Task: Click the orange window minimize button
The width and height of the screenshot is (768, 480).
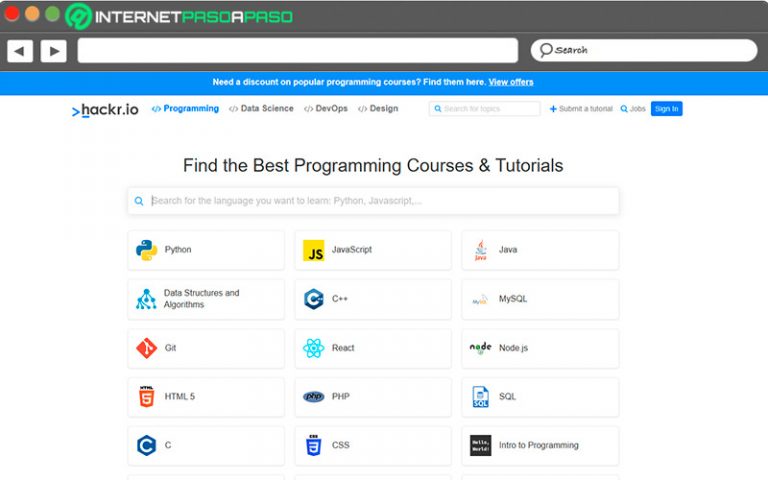Action: (x=32, y=13)
